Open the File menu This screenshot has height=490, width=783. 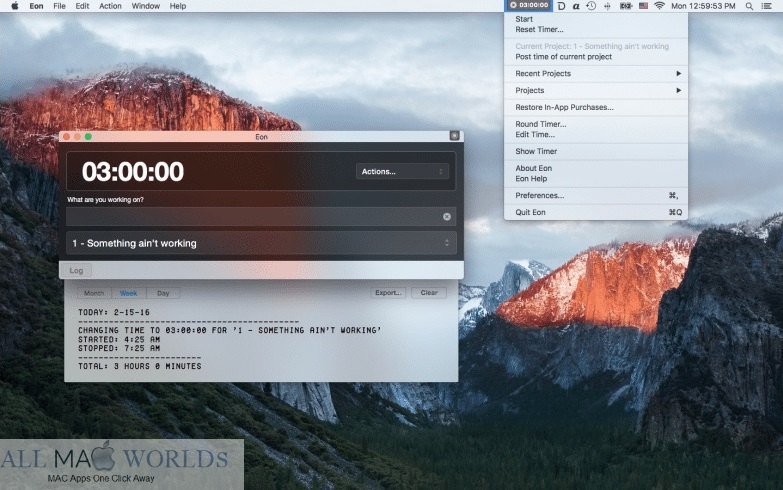point(59,6)
